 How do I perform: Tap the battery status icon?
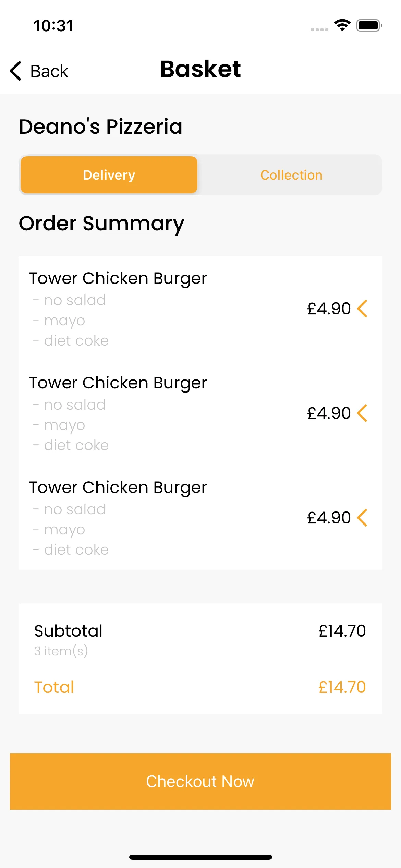(x=369, y=25)
